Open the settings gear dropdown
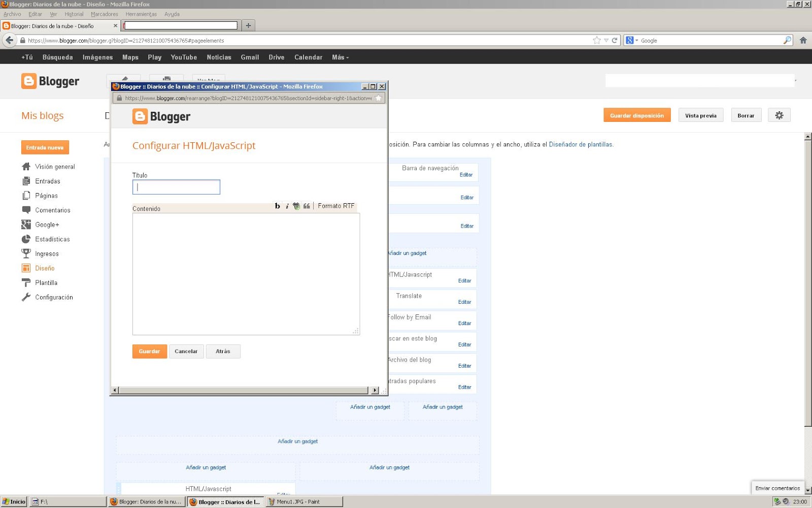Image resolution: width=812 pixels, height=508 pixels. 779,115
